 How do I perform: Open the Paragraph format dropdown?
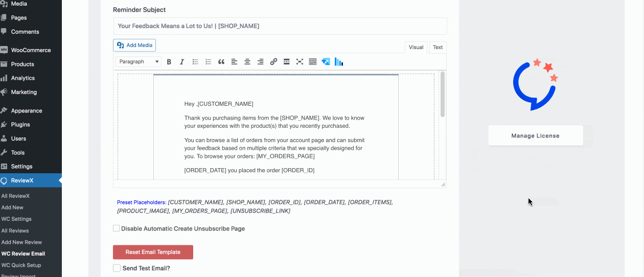coord(139,62)
